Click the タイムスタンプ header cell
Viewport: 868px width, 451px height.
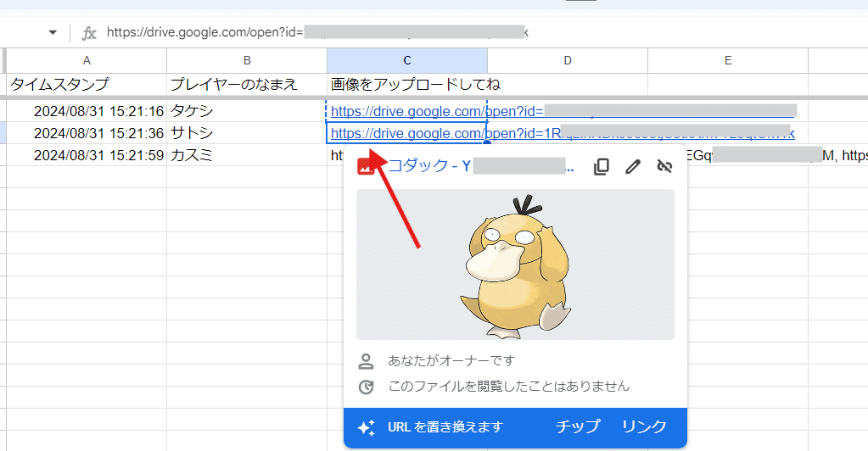pos(87,85)
